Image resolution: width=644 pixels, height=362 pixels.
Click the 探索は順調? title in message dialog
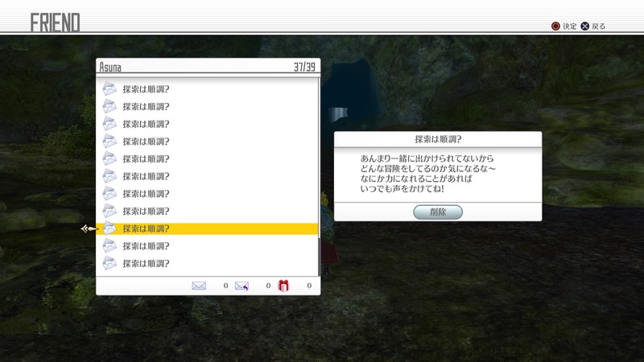point(438,139)
